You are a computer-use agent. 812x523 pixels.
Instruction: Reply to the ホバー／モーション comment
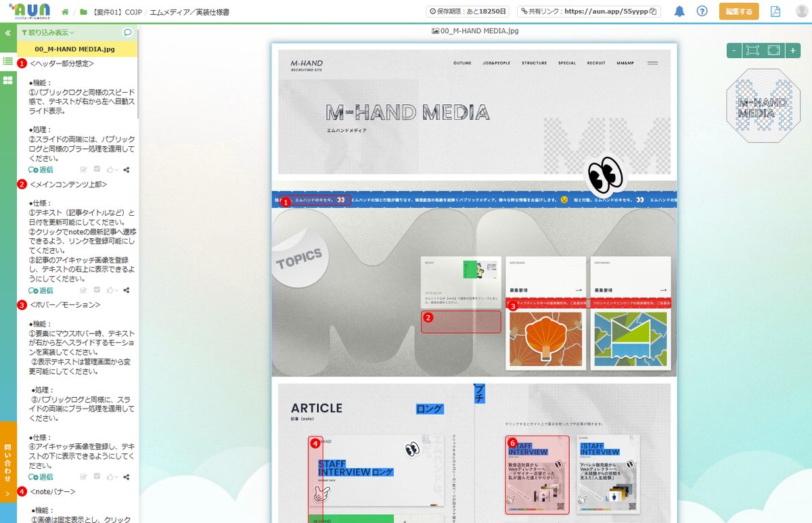tap(41, 477)
